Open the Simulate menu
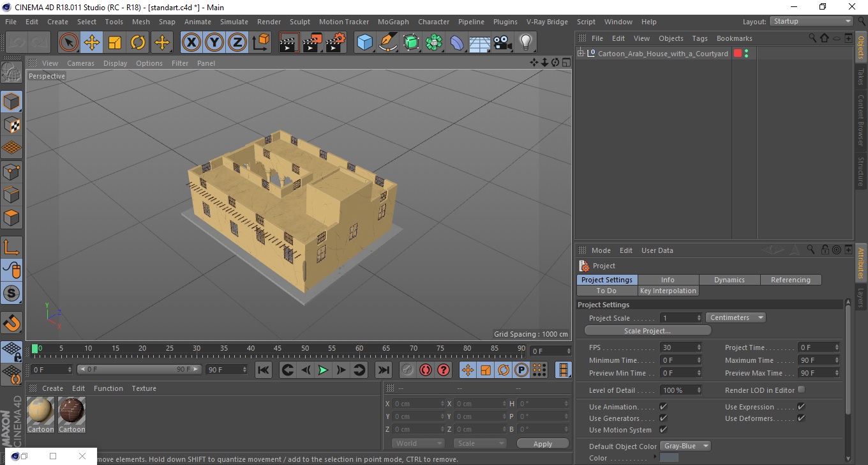 (x=234, y=22)
